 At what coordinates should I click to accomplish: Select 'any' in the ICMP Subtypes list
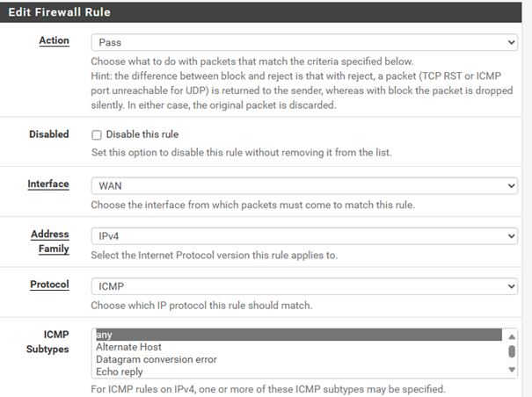(298, 335)
